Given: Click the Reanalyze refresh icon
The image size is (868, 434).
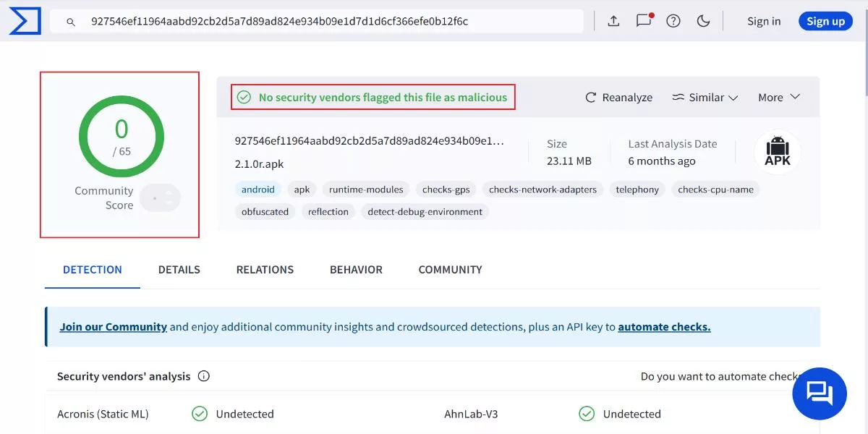Looking at the screenshot, I should (x=591, y=97).
